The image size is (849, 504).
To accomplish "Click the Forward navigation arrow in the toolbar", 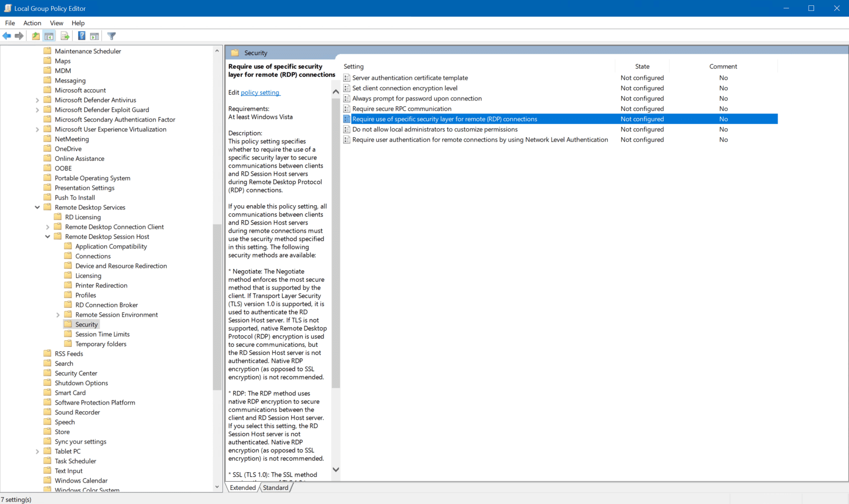I will 19,36.
